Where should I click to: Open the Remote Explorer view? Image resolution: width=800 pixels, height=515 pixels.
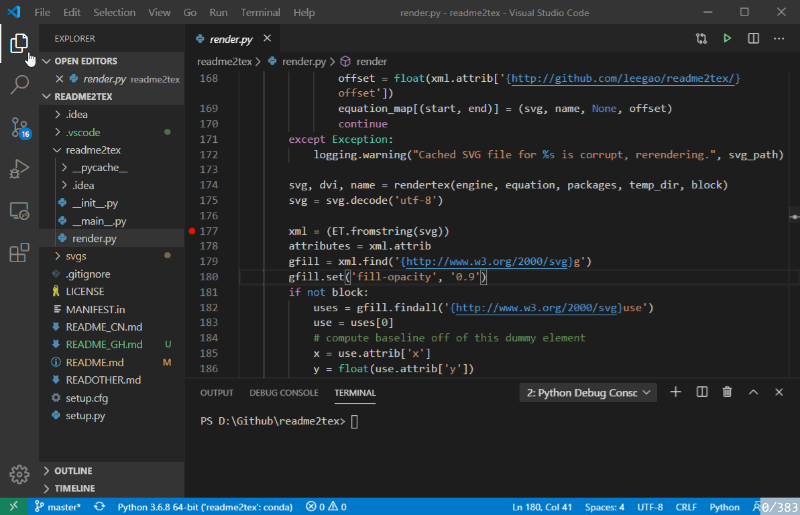(19, 211)
